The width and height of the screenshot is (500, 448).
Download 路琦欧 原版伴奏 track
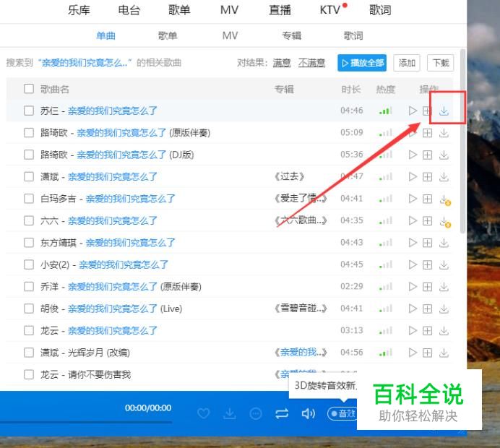[x=444, y=133]
